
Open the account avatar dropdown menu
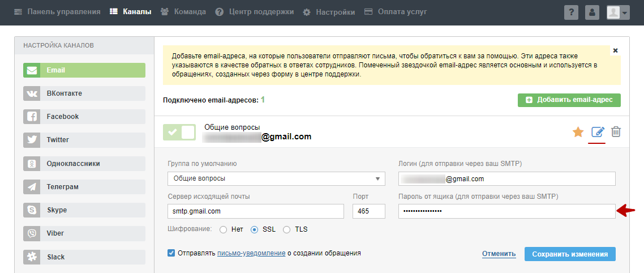(618, 12)
